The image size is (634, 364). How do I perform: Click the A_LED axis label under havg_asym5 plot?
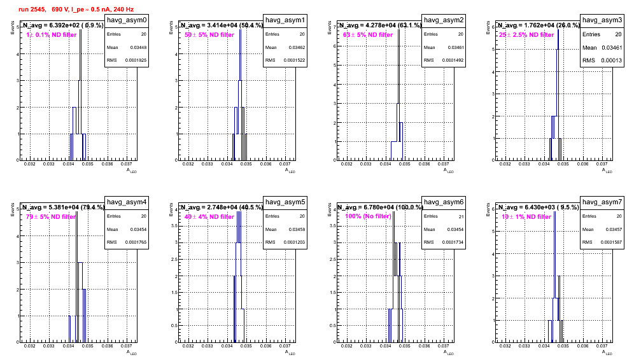(290, 353)
